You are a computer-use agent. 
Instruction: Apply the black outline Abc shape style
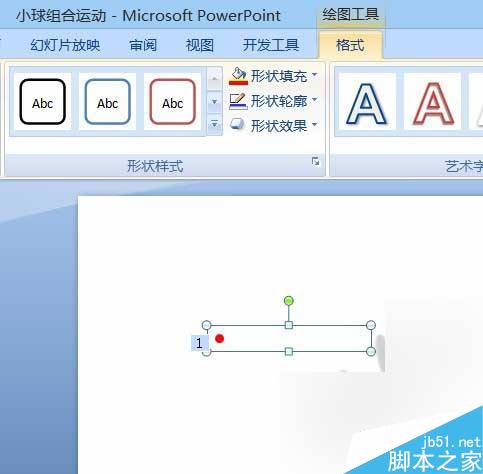click(x=43, y=102)
